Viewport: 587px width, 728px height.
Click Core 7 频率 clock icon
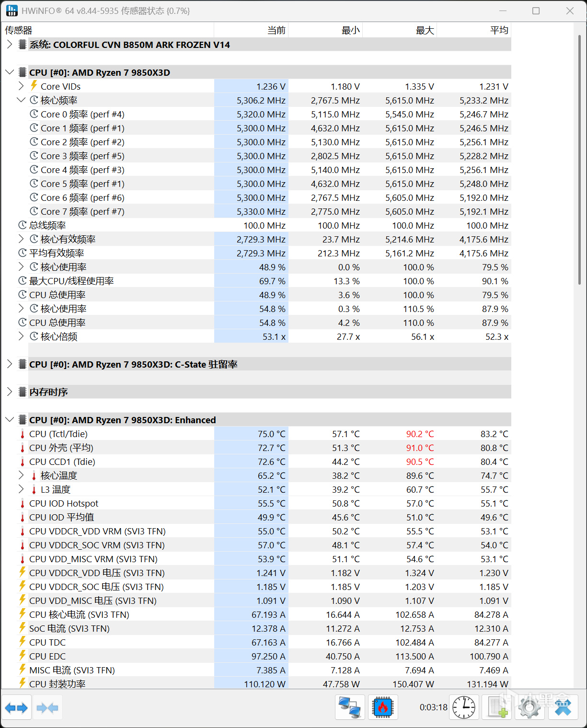(34, 211)
